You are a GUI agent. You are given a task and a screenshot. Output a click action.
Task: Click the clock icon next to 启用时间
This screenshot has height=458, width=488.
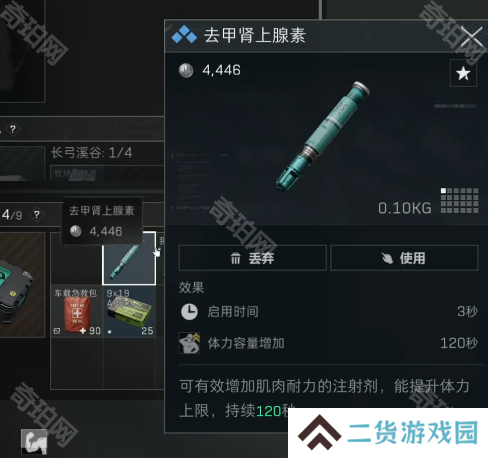(x=189, y=312)
